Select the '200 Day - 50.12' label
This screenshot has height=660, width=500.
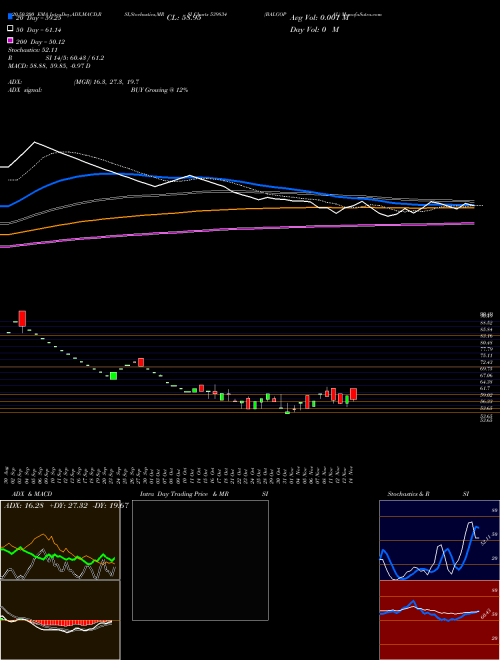[40, 42]
